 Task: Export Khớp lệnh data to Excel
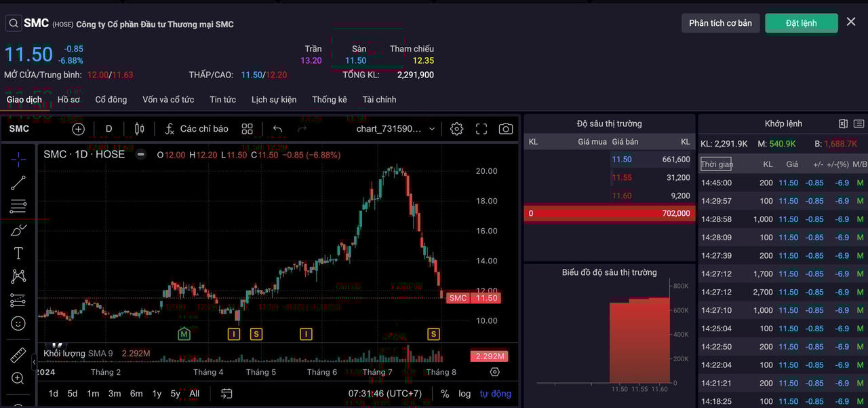(843, 124)
